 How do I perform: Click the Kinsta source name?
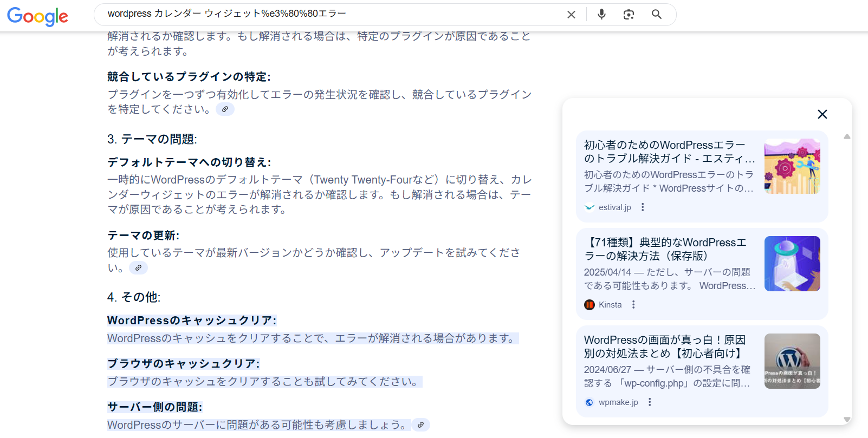[610, 305]
